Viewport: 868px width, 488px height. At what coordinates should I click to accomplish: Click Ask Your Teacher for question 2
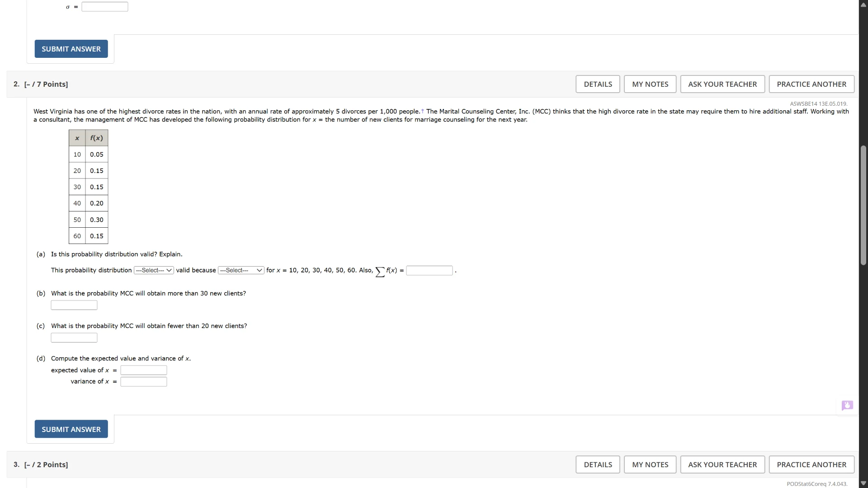pyautogui.click(x=722, y=84)
